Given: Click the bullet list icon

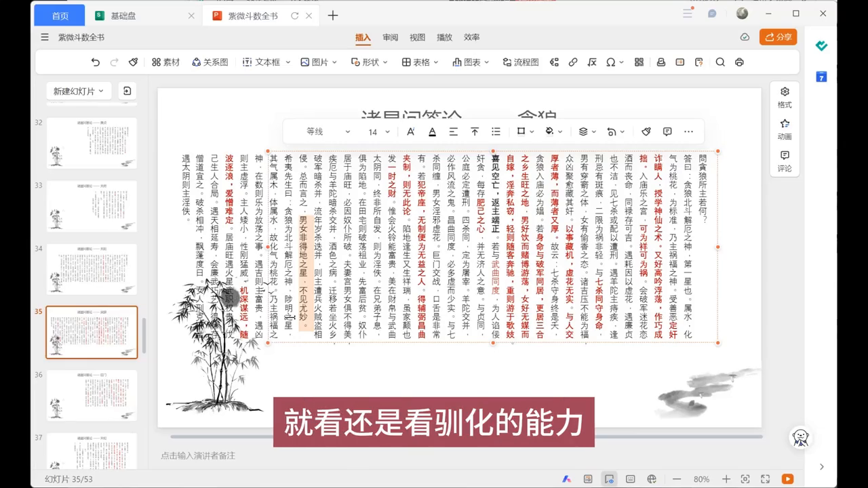Looking at the screenshot, I should click(x=496, y=131).
